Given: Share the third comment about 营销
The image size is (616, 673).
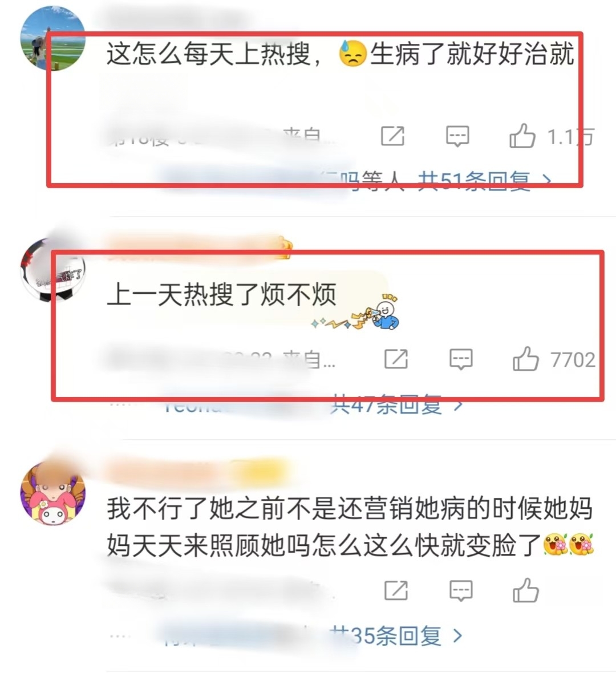Looking at the screenshot, I should tap(396, 590).
